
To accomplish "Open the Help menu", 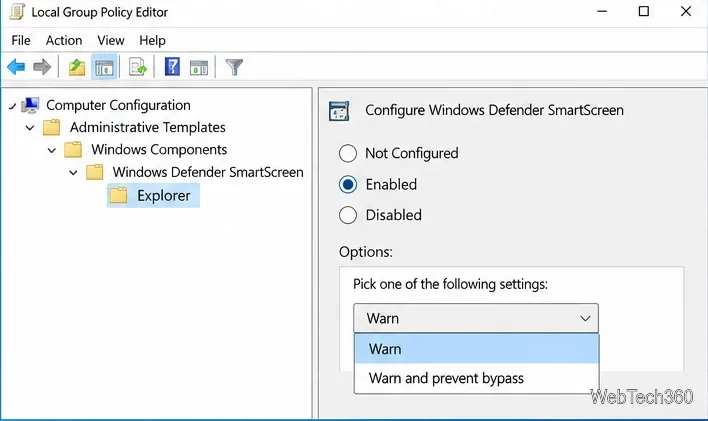I will coord(152,41).
